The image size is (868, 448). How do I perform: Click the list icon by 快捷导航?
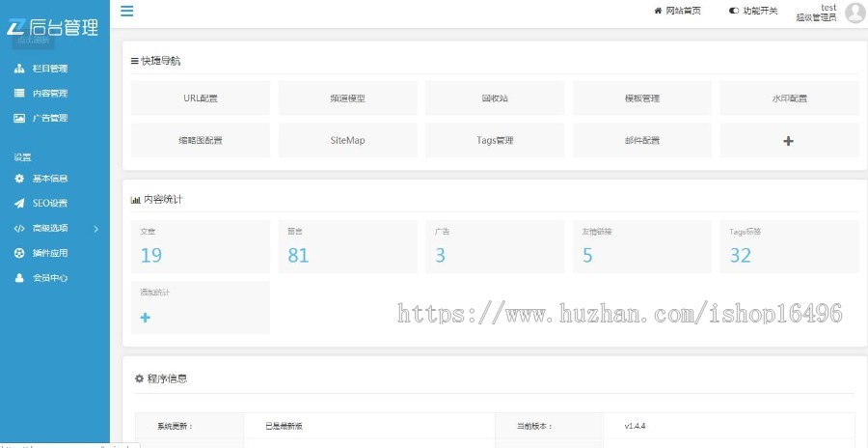pyautogui.click(x=134, y=61)
